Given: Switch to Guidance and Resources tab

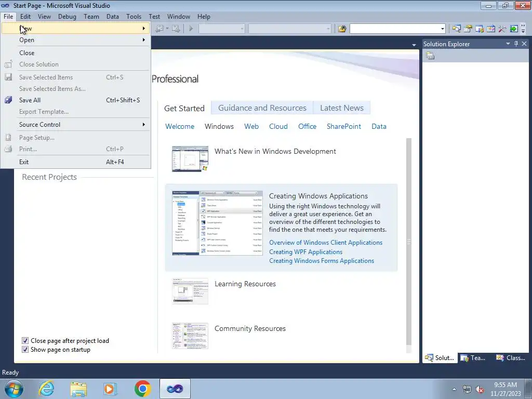Looking at the screenshot, I should (262, 108).
